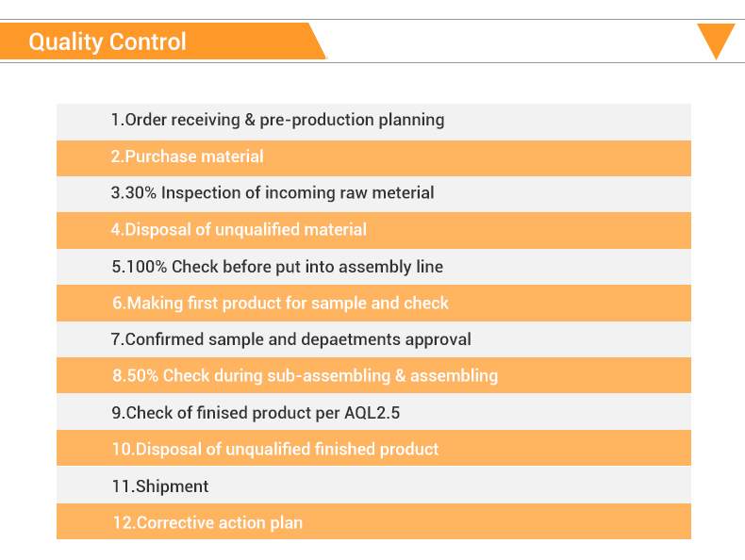Select Making first product for sample row
Image resolution: width=745 pixels, height=560 pixels.
(x=373, y=303)
